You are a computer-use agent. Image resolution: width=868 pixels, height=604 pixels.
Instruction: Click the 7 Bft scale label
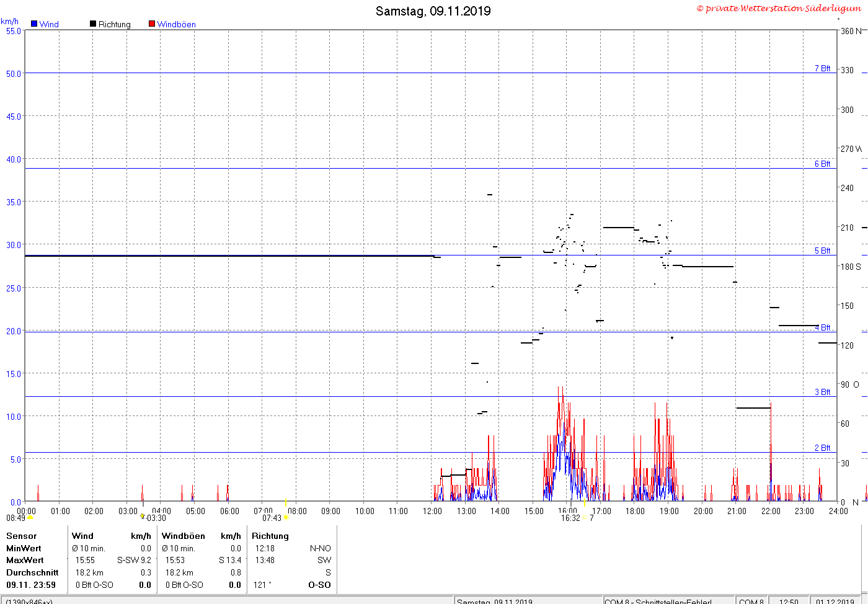[822, 68]
